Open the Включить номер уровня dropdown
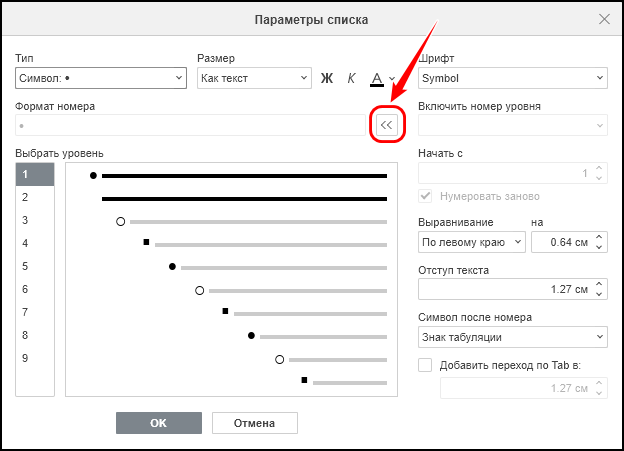This screenshot has width=624, height=451. click(513, 125)
